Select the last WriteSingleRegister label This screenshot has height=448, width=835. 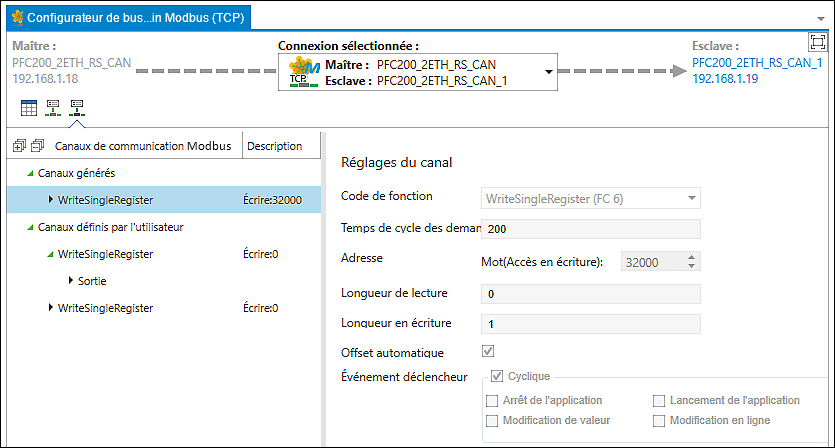click(105, 308)
